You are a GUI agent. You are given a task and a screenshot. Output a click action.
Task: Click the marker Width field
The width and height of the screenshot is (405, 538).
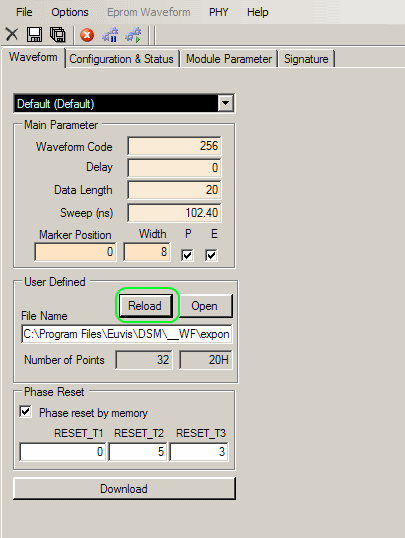point(147,252)
